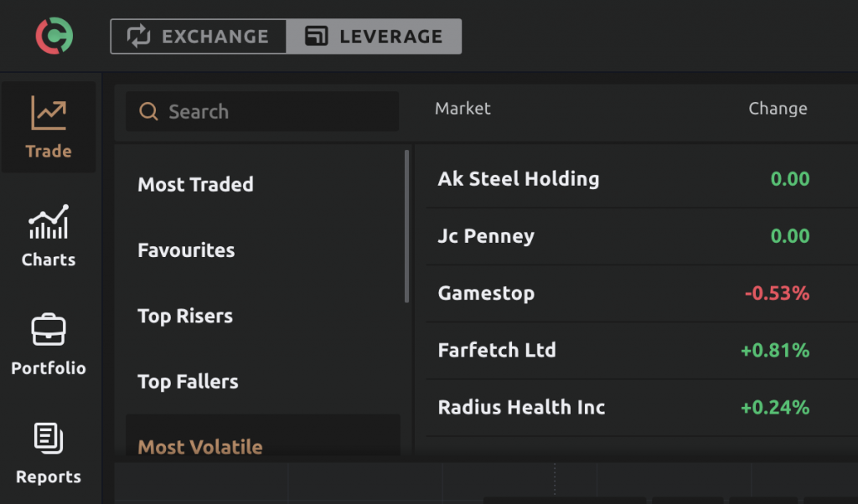Click the Leverage arrow icon
858x504 pixels.
click(x=316, y=36)
